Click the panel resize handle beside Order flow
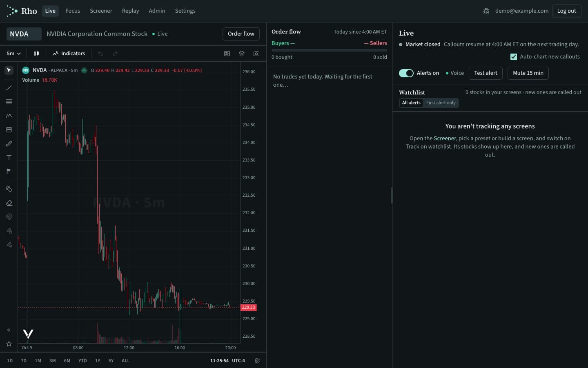Image resolution: width=588 pixels, height=368 pixels. (392, 195)
